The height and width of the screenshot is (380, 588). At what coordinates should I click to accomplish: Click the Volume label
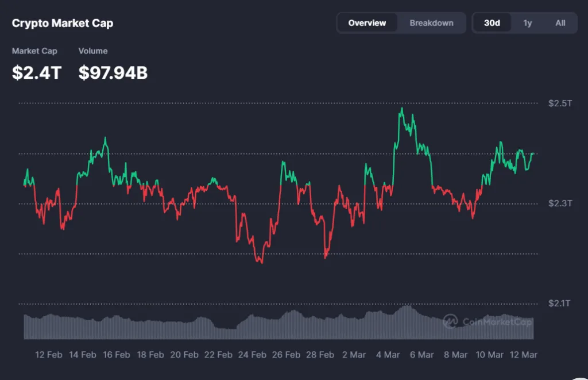point(93,51)
